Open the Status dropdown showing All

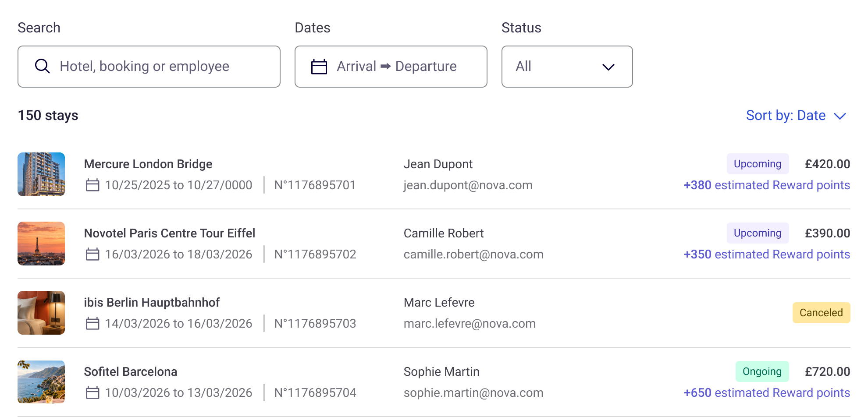pyautogui.click(x=567, y=67)
